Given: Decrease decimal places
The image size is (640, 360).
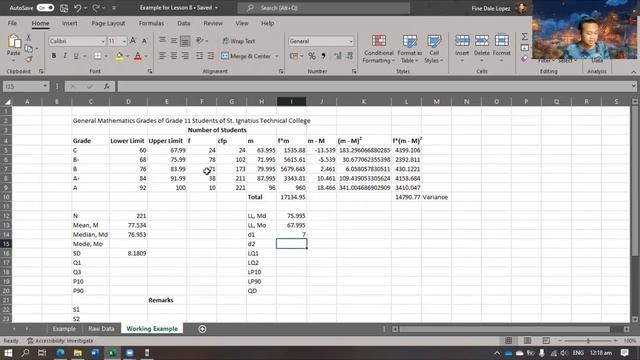Looking at the screenshot, I should point(350,56).
